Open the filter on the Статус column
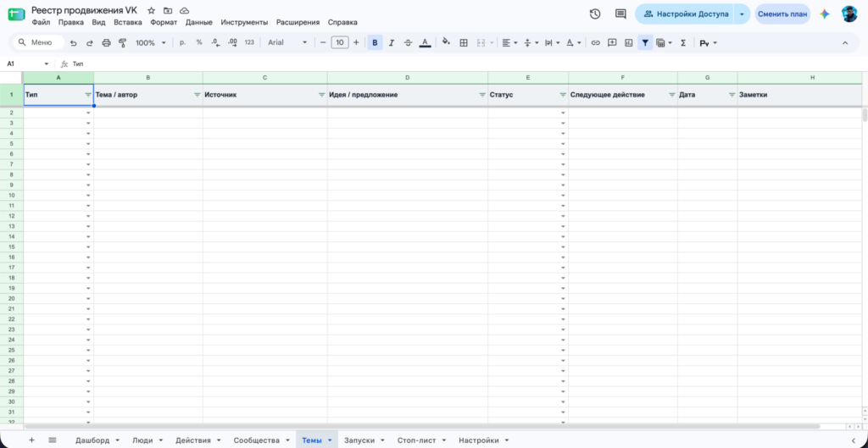The width and height of the screenshot is (868, 448). (563, 95)
